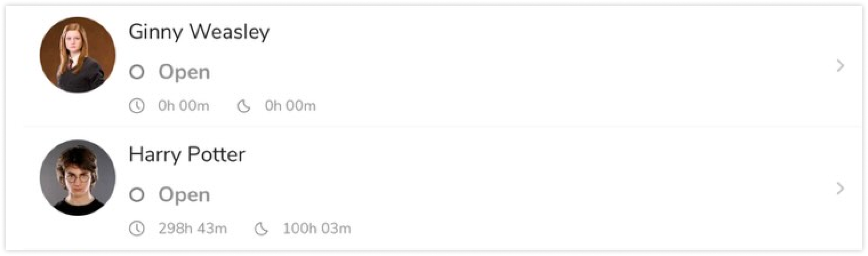Click the Open status text under Harry Potter
Image resolution: width=868 pixels, height=256 pixels.
(x=184, y=195)
